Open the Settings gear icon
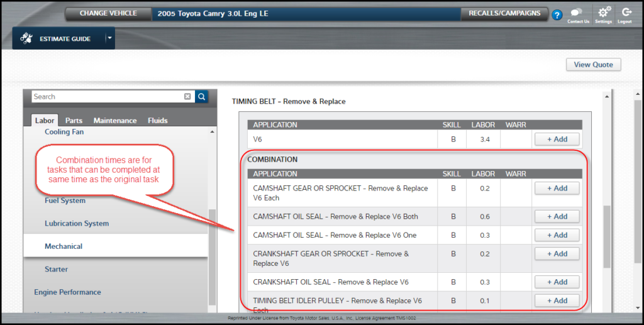This screenshot has width=644, height=325. 604,13
